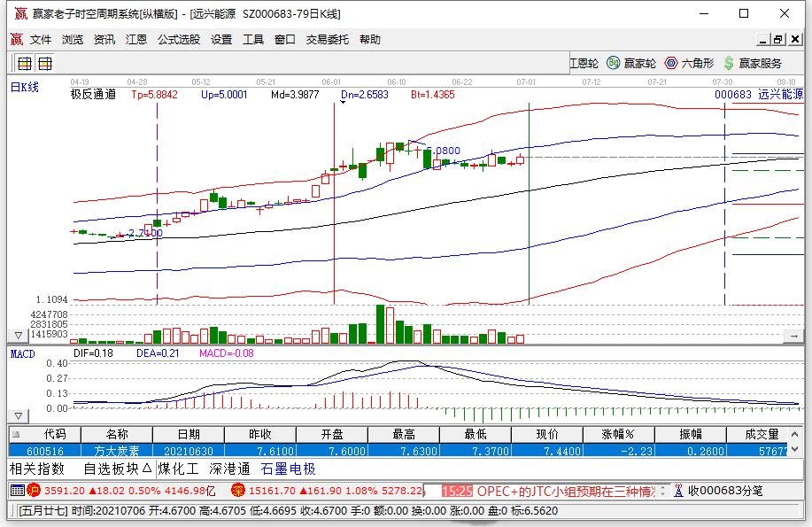This screenshot has height=527, width=812.
Task: Open the 浏览 menu
Action: click(x=73, y=39)
